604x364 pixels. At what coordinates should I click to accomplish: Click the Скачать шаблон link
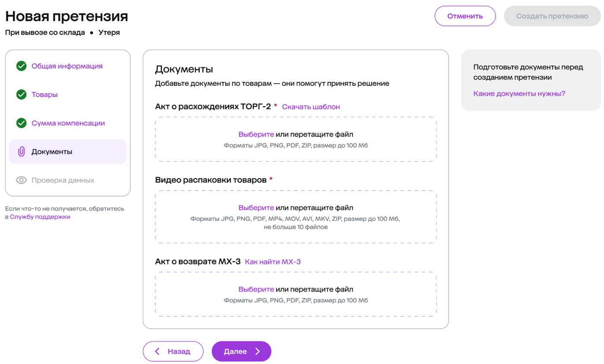(311, 107)
